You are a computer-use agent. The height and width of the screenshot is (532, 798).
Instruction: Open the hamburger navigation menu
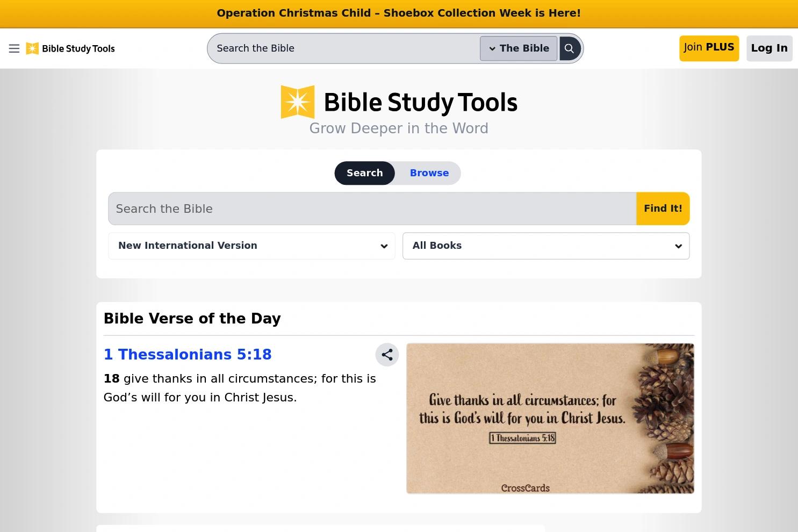click(14, 48)
